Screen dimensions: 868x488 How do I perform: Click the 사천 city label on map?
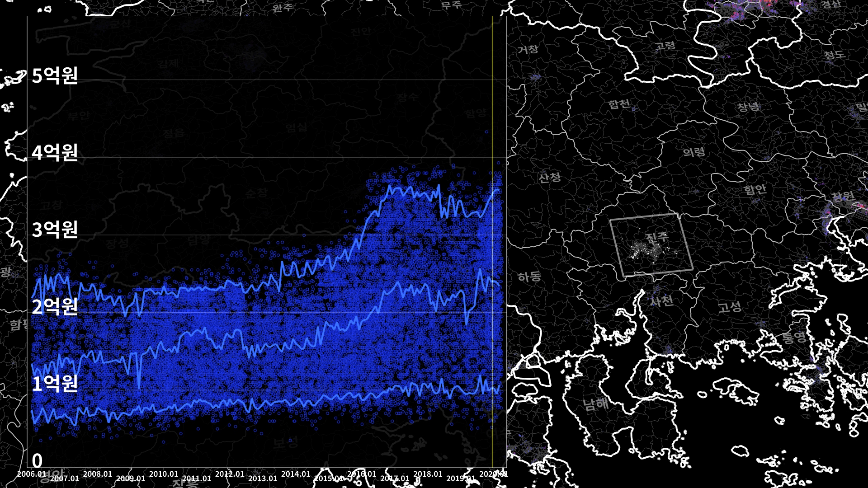coord(662,300)
